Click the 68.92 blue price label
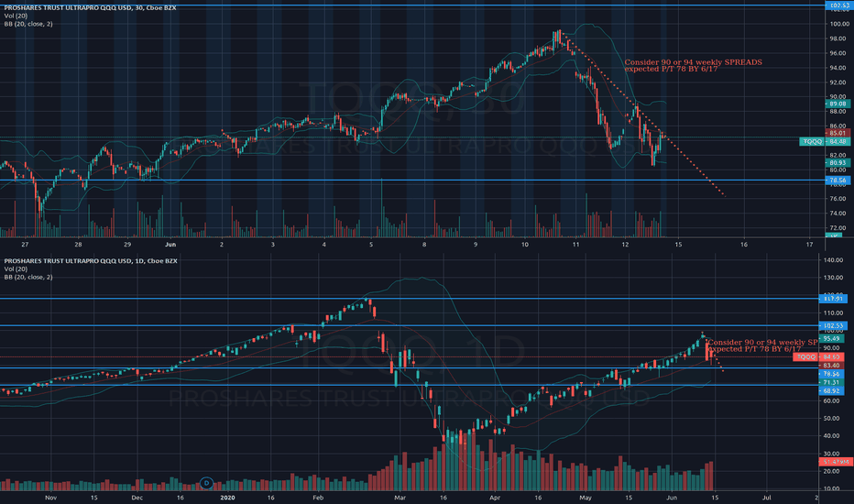This screenshot has height=504, width=854. (832, 391)
